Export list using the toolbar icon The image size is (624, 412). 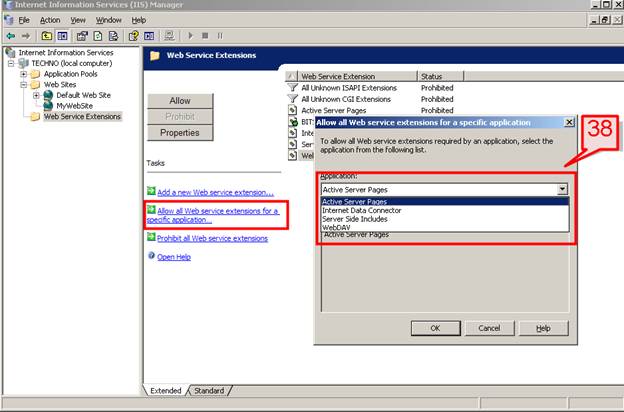point(113,36)
